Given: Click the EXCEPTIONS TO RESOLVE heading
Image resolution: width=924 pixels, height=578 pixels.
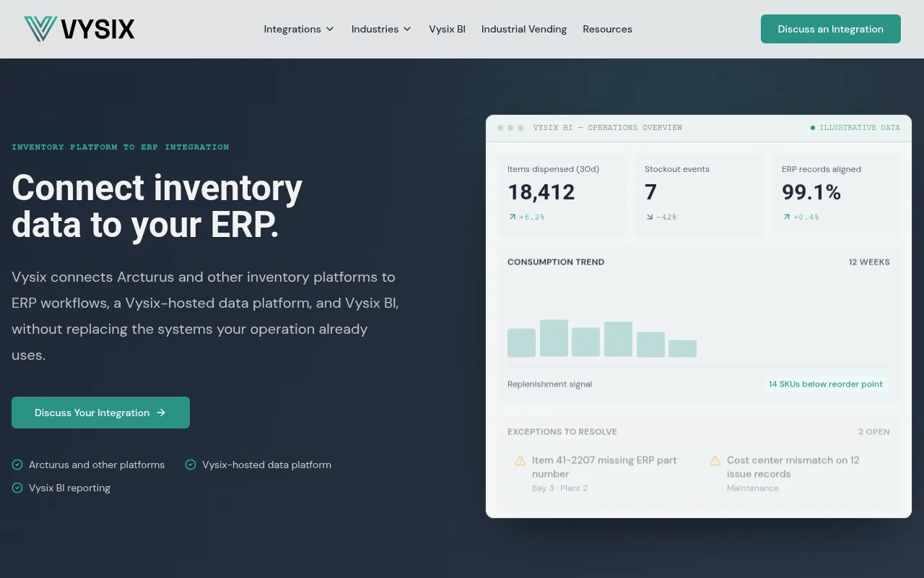Looking at the screenshot, I should point(562,432).
